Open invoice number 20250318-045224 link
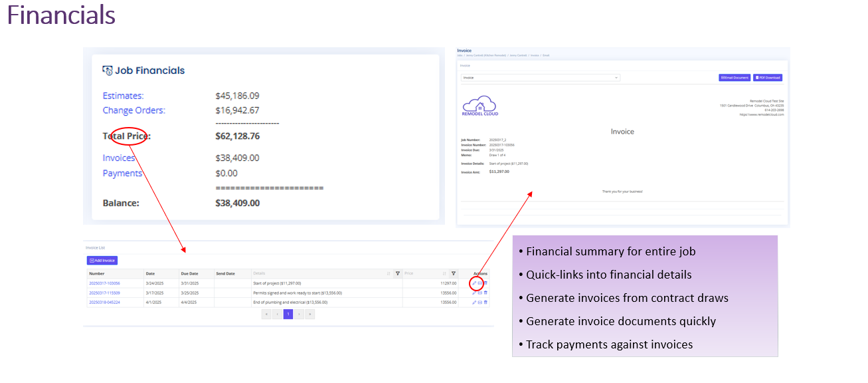 coord(104,302)
